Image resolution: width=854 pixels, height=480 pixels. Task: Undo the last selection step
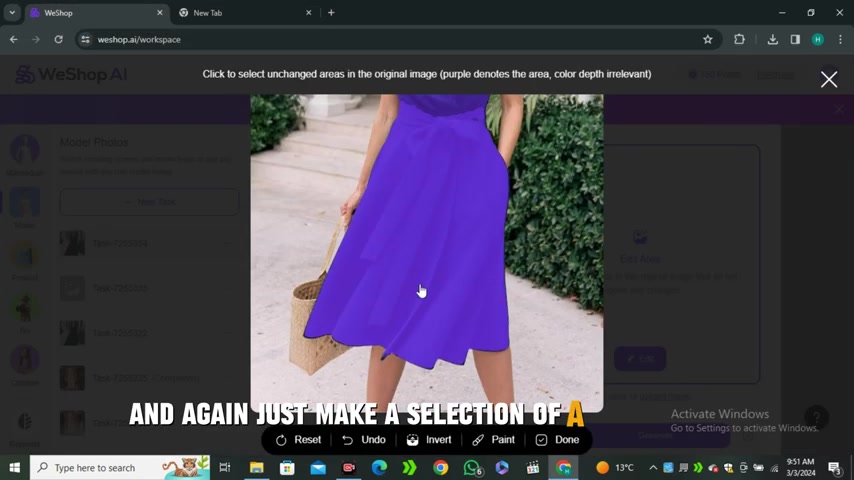tap(363, 440)
